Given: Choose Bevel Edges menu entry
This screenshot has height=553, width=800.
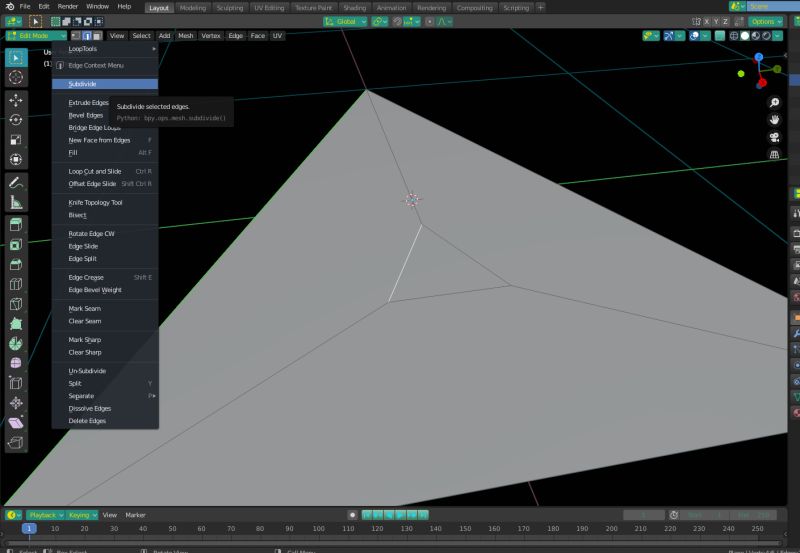Looking at the screenshot, I should [105, 115].
